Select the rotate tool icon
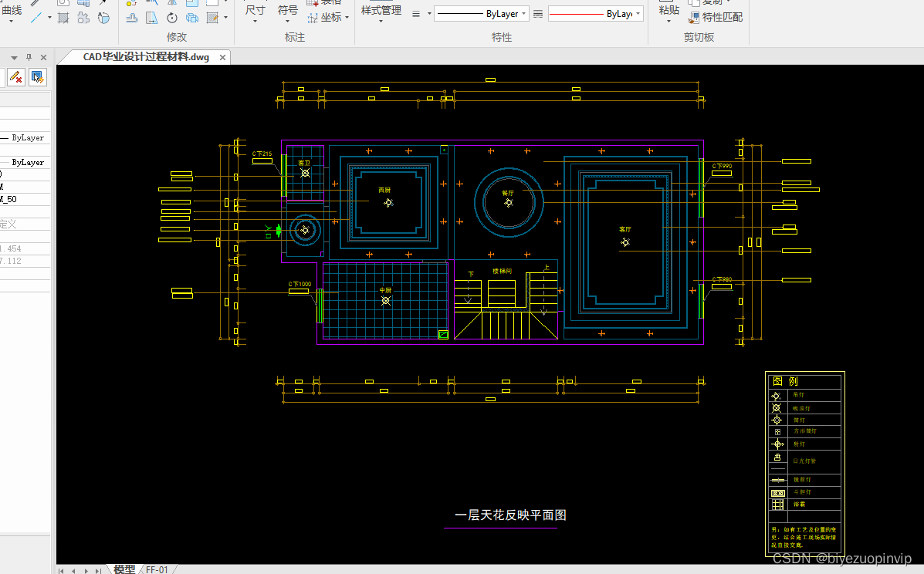This screenshot has height=574, width=924. pyautogui.click(x=172, y=18)
